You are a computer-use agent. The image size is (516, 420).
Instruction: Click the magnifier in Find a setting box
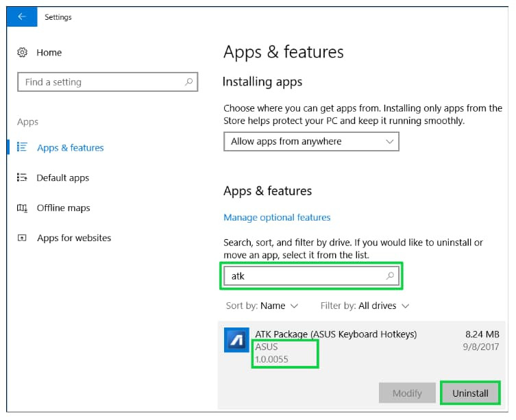click(x=189, y=82)
